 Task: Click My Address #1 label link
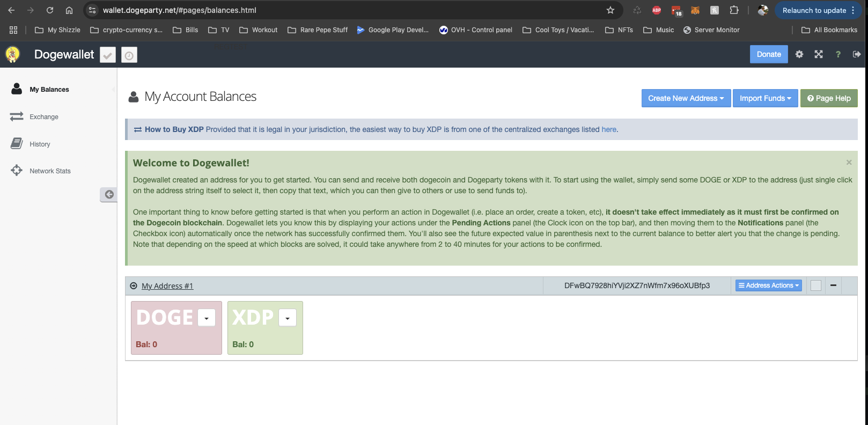tap(167, 286)
